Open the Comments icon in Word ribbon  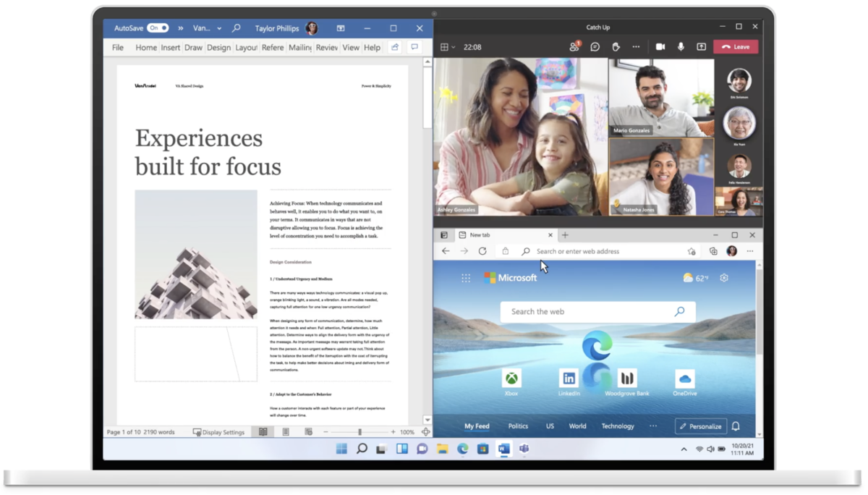[x=414, y=47]
